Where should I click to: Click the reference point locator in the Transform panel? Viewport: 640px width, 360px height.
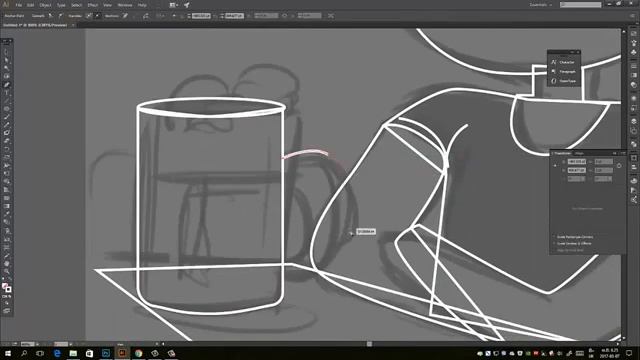pyautogui.click(x=555, y=166)
